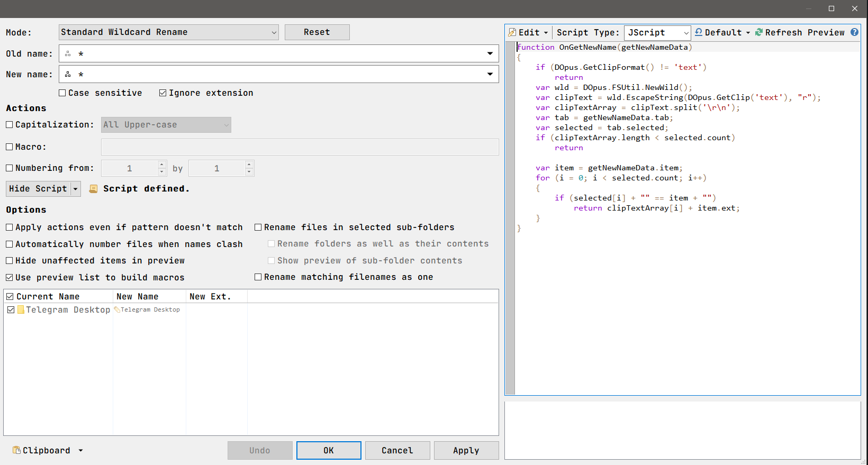
Task: Click the New name input field
Action: coord(279,74)
